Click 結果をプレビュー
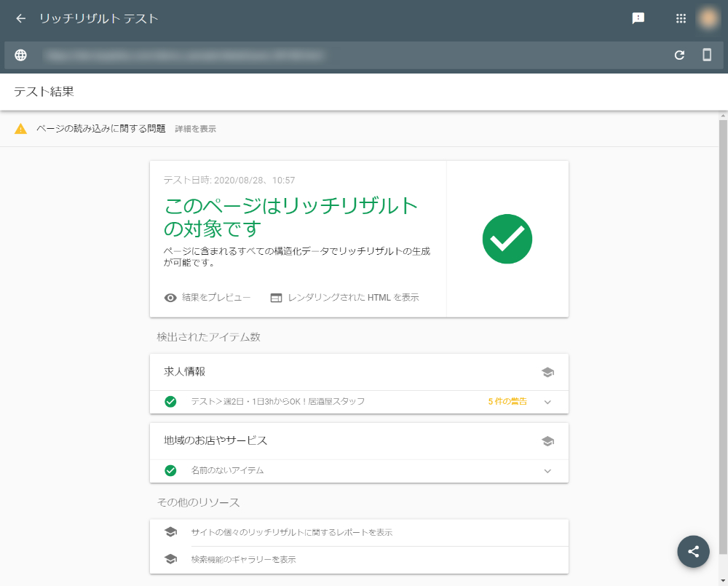Viewport: 728px width, 586px height. point(216,297)
